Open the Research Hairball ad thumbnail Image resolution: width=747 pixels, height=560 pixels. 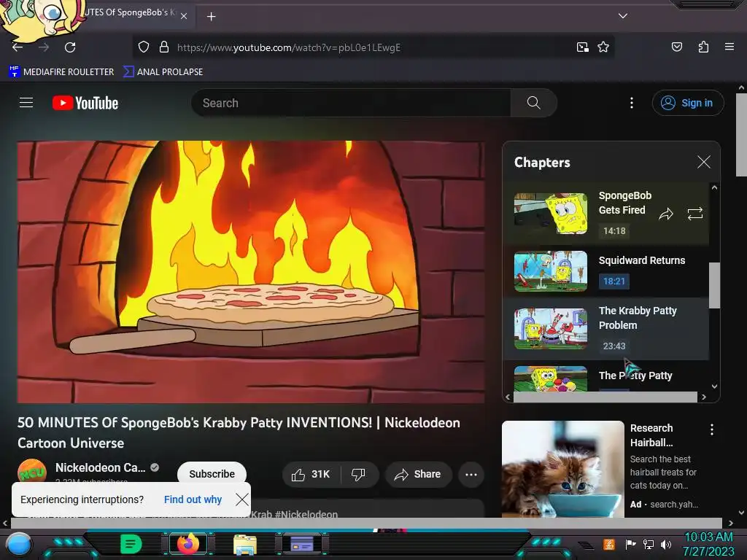[562, 469]
